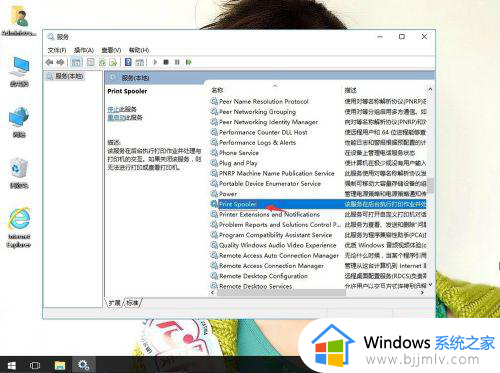Select Problem Reports and Solutions Control Panel row
This screenshot has height=373, width=500.
(x=318, y=225)
